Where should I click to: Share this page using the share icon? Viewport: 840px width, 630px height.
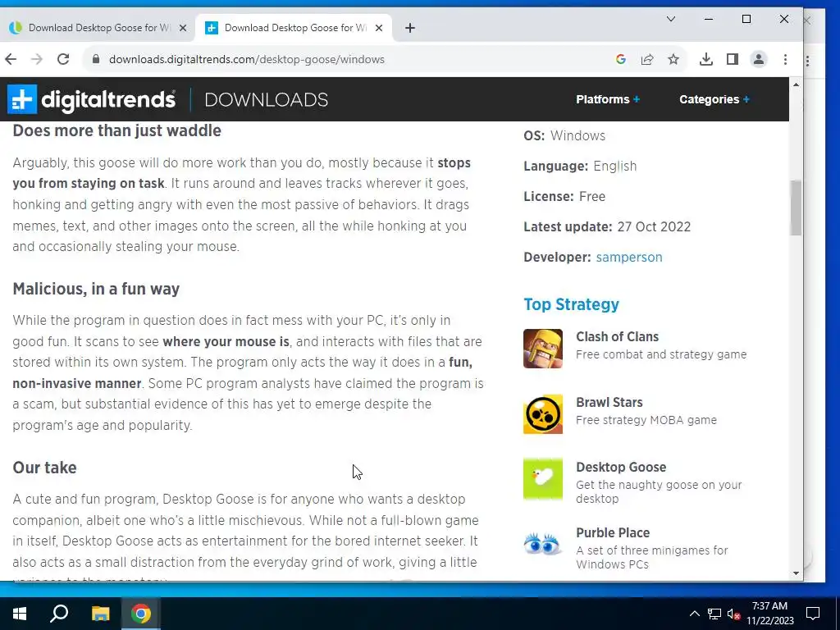point(647,59)
